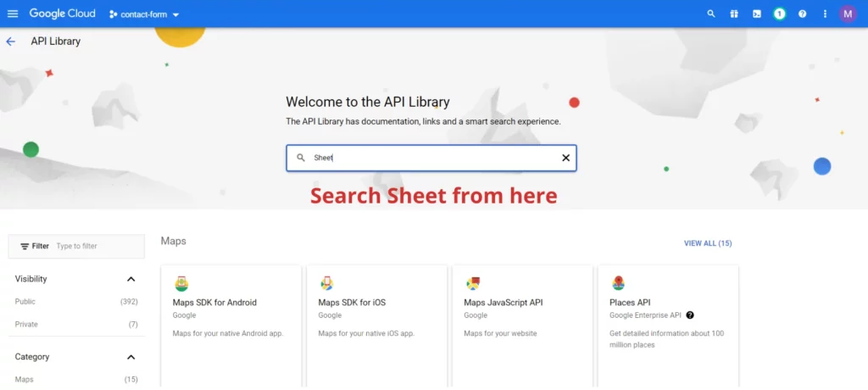Screen dimensions: 868x390
Task: Click the Places API icon
Action: click(618, 284)
